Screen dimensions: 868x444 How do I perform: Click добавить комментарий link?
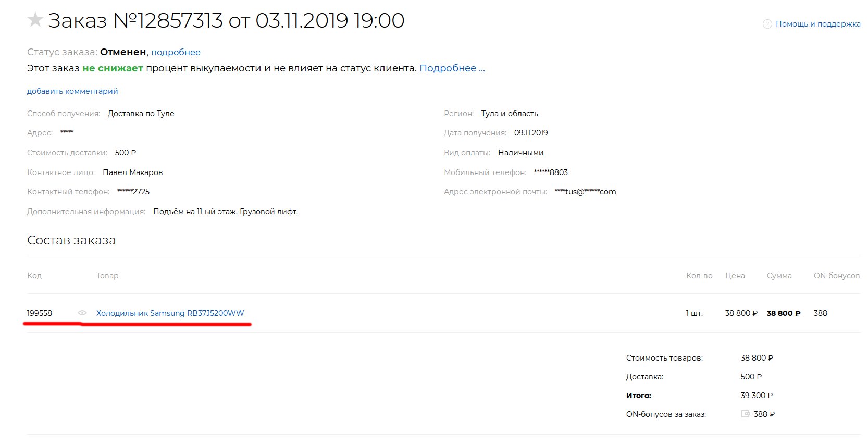[x=72, y=91]
